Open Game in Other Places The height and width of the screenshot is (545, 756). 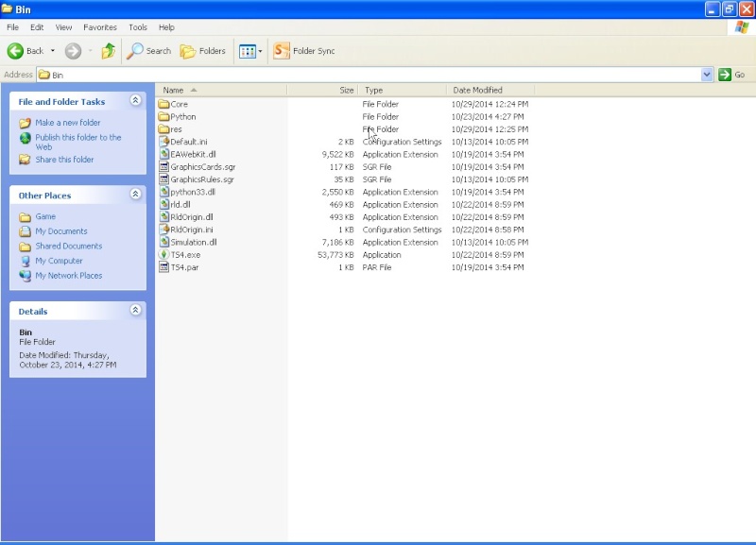coord(45,217)
